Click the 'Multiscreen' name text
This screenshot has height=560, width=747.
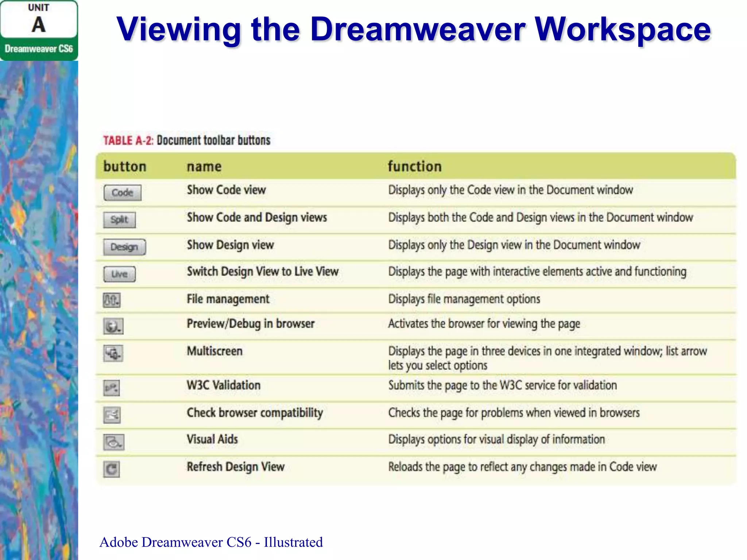click(x=214, y=351)
